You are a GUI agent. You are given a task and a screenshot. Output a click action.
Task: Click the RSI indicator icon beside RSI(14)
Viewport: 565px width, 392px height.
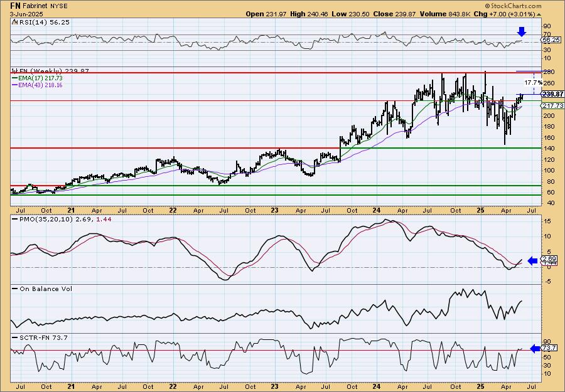(14, 22)
